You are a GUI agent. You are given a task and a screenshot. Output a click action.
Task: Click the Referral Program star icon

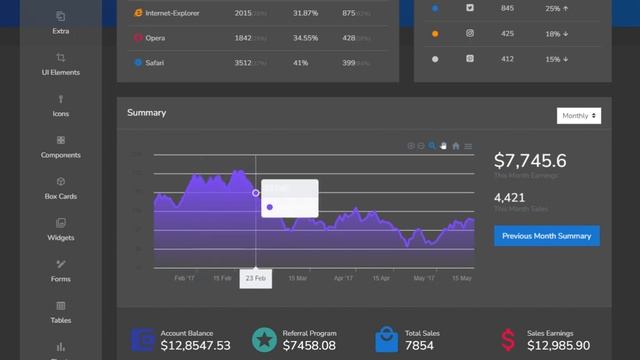click(264, 340)
